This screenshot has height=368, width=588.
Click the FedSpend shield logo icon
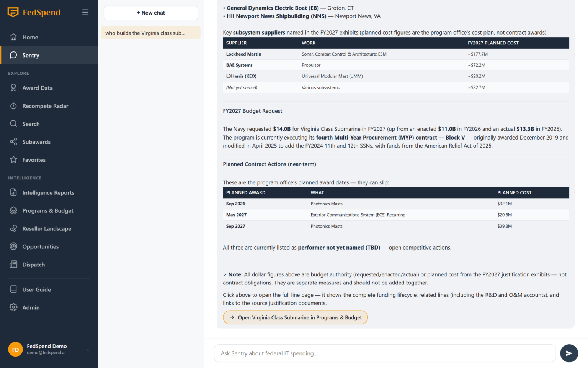click(x=13, y=12)
